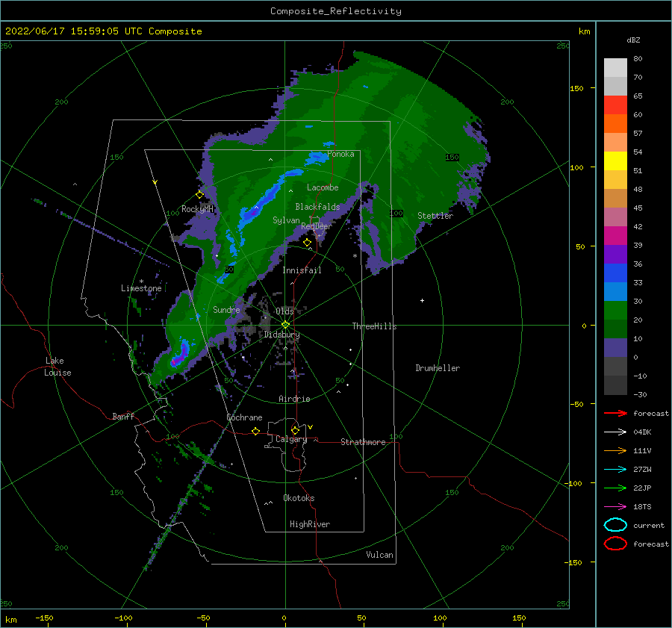Viewport: 672px width, 628px height.
Task: Click the magenta 18TS arrow icon
Action: point(615,507)
